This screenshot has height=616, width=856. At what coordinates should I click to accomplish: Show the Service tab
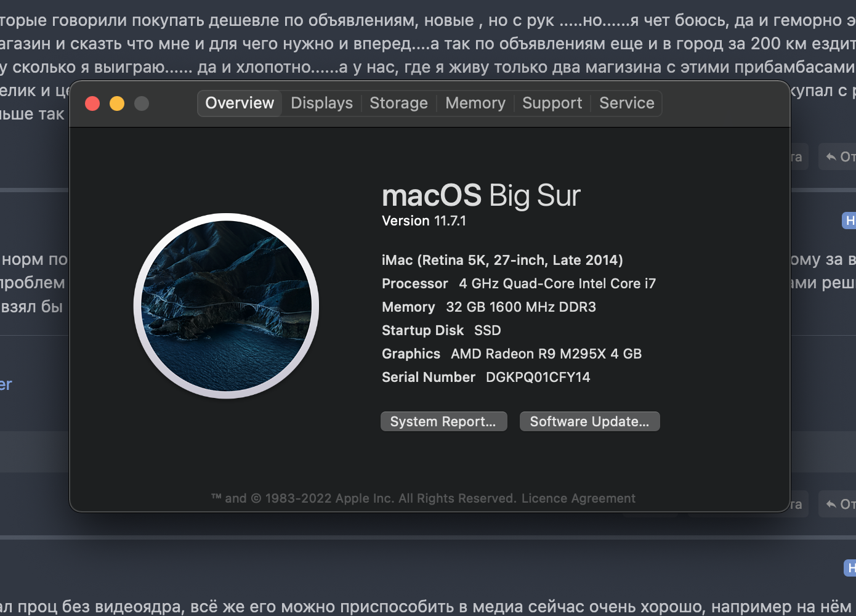[626, 103]
